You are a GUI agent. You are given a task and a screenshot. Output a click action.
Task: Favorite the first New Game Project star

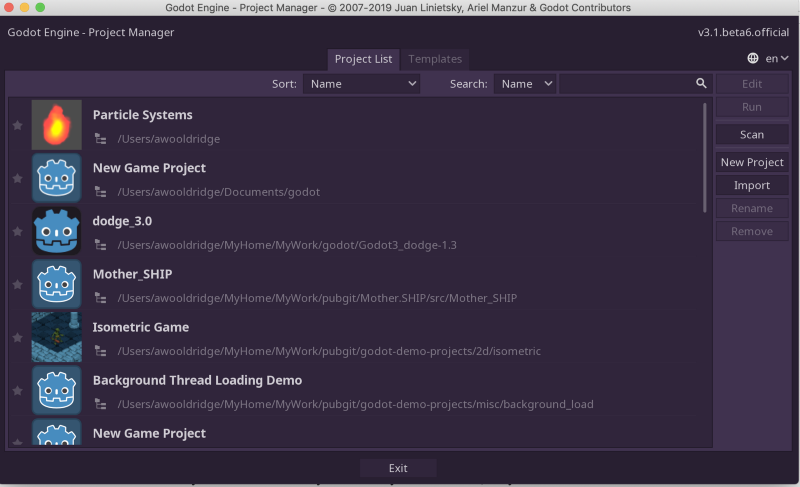(17, 178)
